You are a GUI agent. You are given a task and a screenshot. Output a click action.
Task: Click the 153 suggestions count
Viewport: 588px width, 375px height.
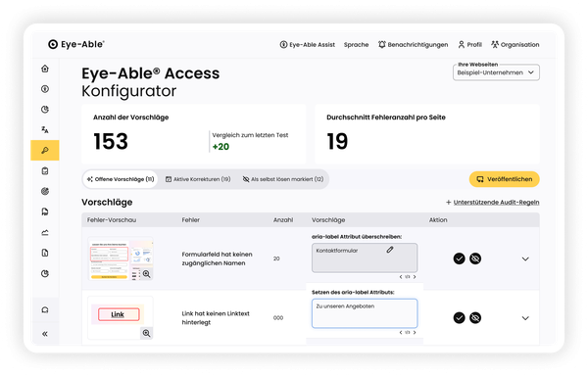pyautogui.click(x=111, y=142)
